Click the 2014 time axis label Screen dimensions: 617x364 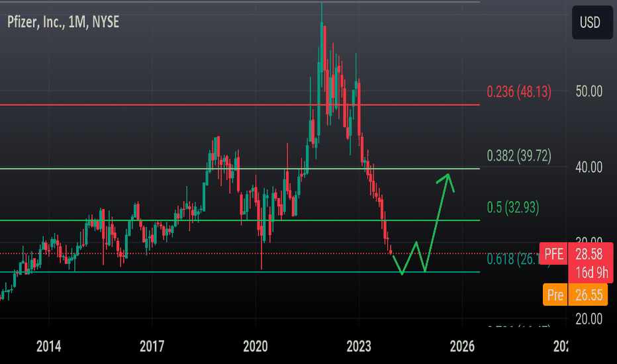coord(49,347)
